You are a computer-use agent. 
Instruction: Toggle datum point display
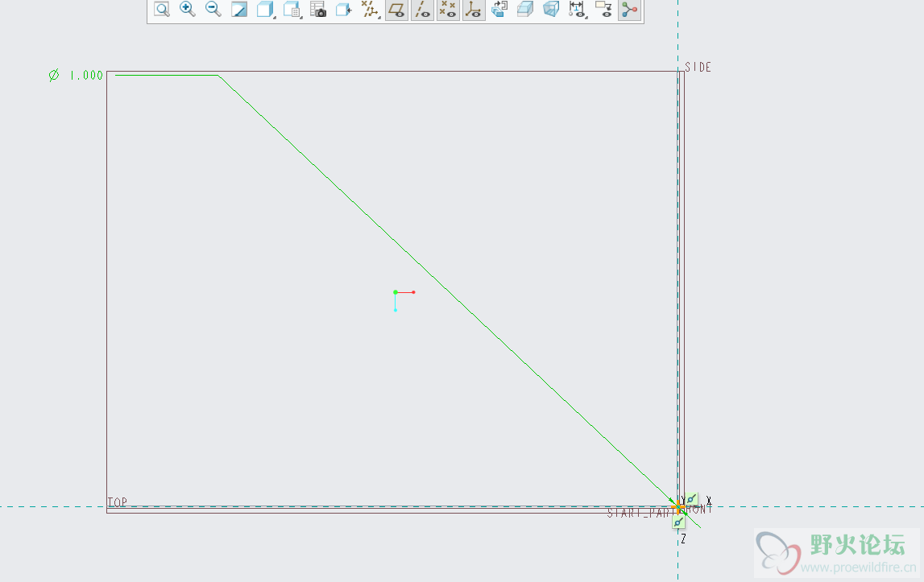[448, 9]
